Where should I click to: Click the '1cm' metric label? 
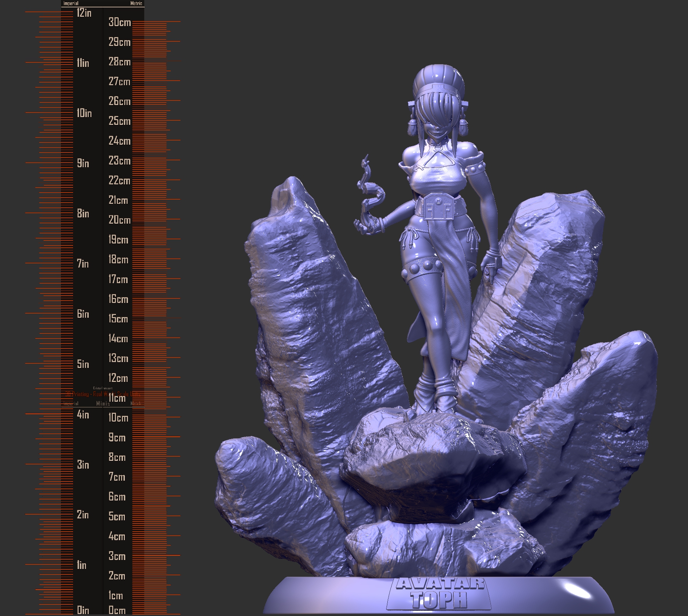pyautogui.click(x=116, y=596)
